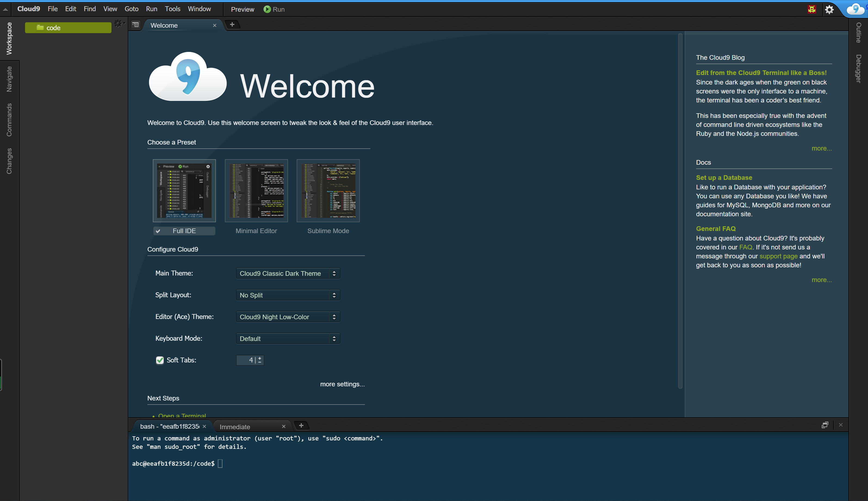
Task: Open the Split Layout dropdown
Action: (288, 295)
